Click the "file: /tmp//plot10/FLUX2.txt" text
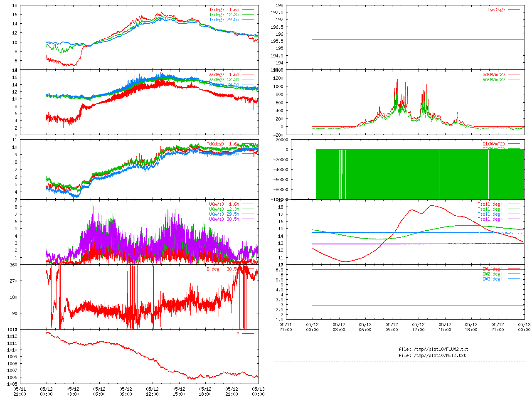Screen dimensions: 532x399 (433, 349)
